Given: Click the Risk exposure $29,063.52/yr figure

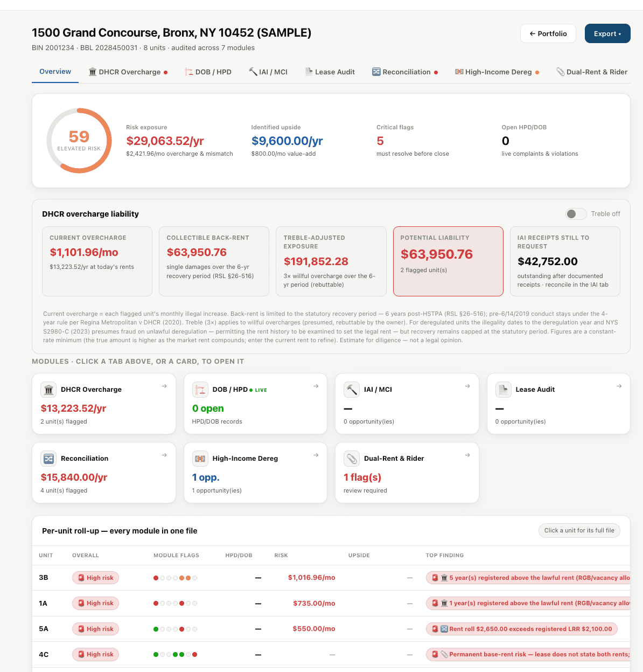Looking at the screenshot, I should click(165, 141).
